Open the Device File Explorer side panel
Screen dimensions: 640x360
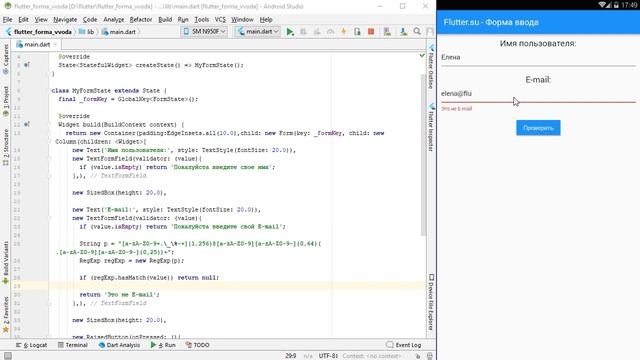[x=431, y=302]
